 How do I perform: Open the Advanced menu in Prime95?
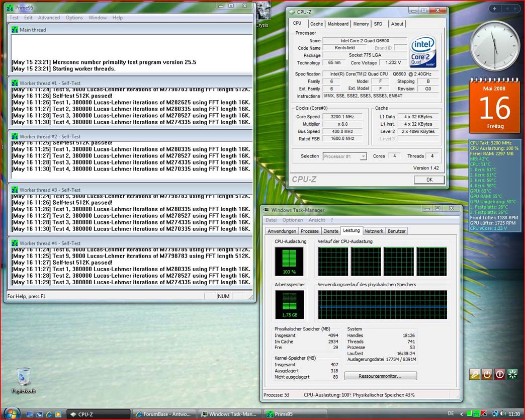tap(49, 18)
